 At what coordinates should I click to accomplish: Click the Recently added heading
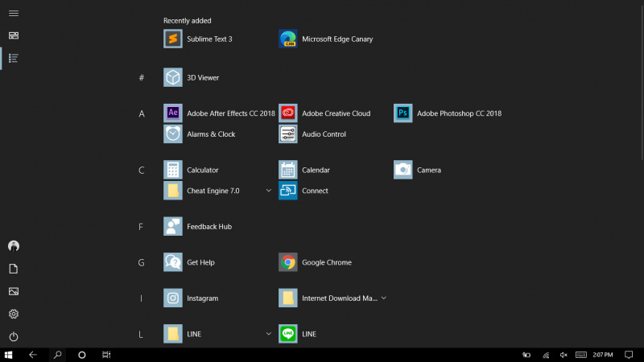pos(188,21)
